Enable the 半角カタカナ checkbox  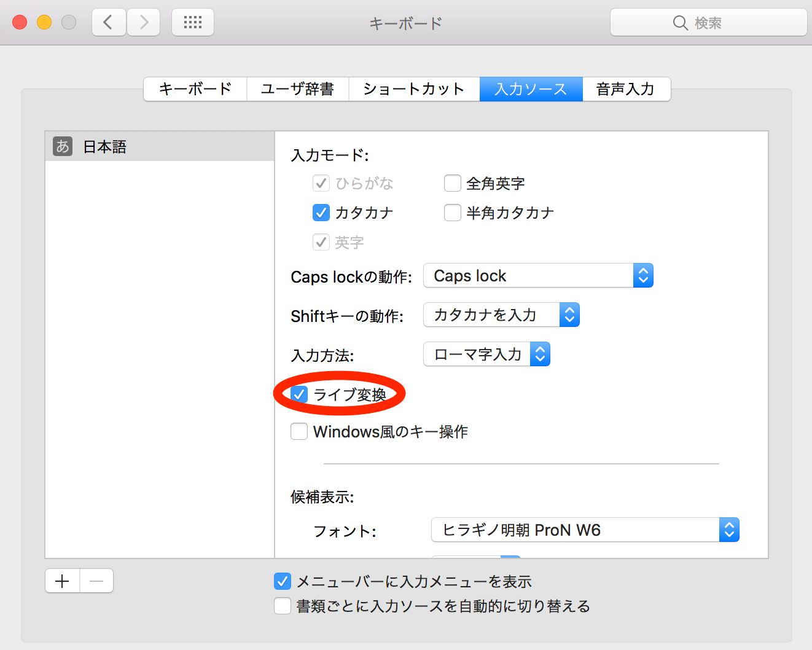click(453, 213)
